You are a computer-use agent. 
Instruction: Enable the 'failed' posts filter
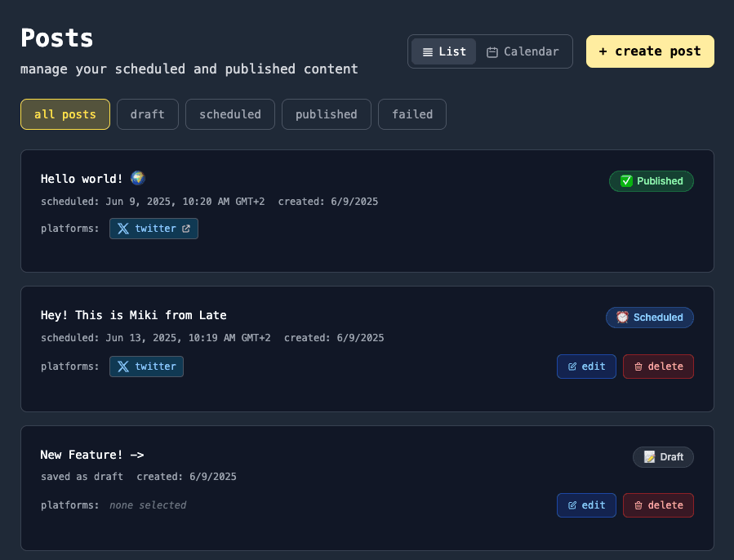click(411, 114)
